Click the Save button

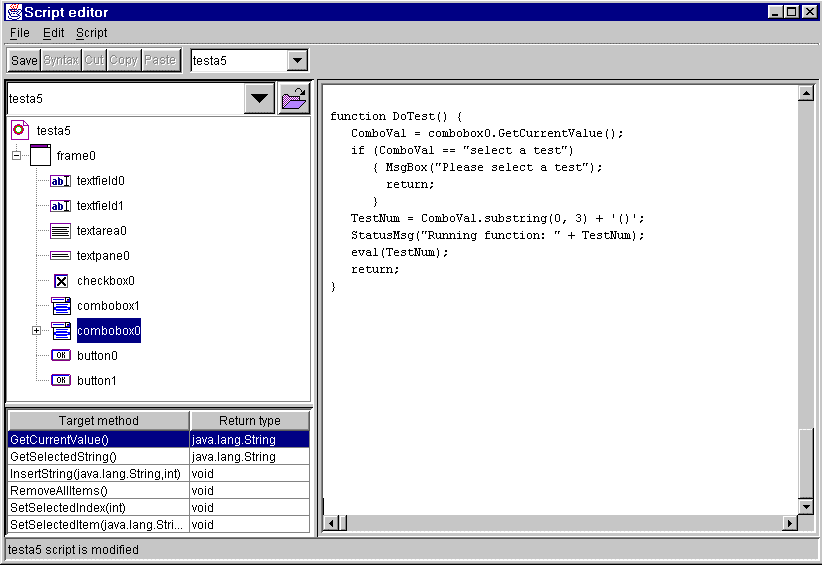tap(24, 60)
